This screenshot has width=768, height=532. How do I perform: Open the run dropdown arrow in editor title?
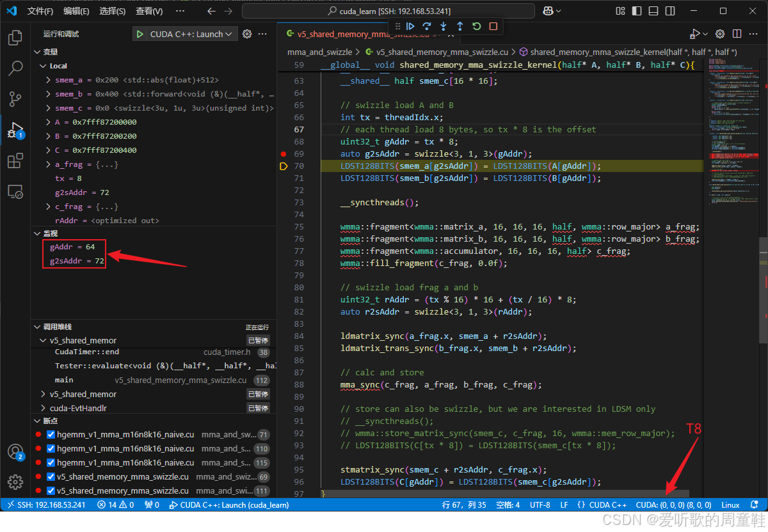pyautogui.click(x=705, y=34)
